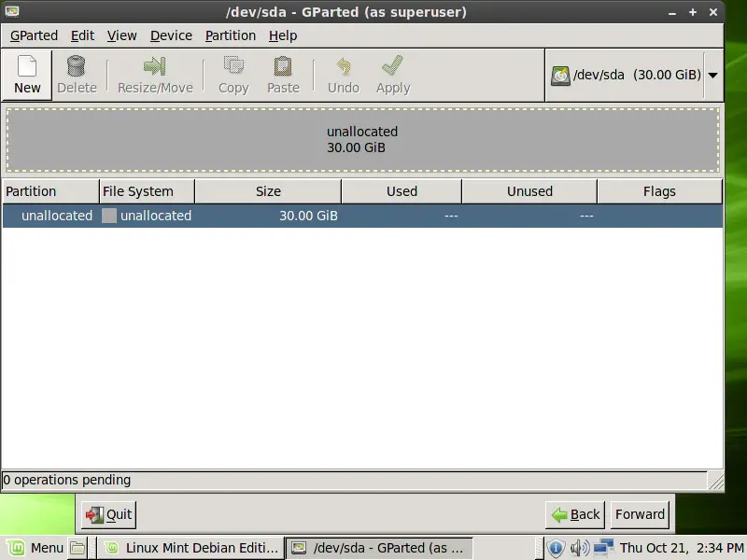The image size is (747, 560).
Task: Click the network computers tray icon
Action: pyautogui.click(x=604, y=548)
